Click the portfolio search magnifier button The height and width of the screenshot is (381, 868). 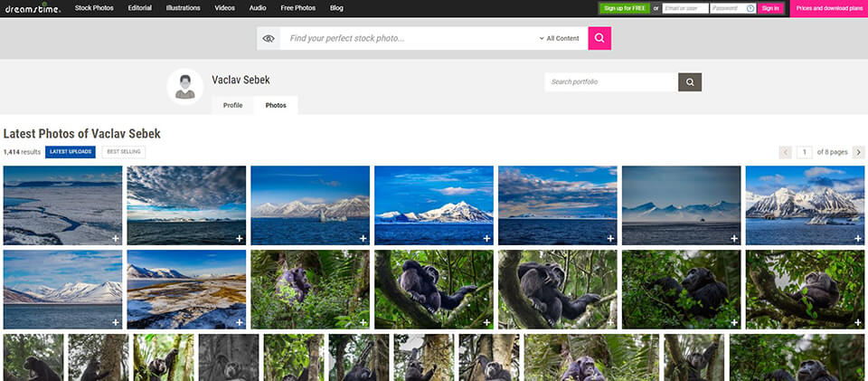click(690, 82)
